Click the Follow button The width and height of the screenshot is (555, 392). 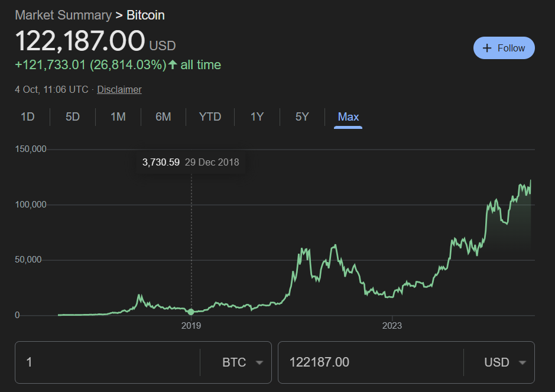[504, 48]
